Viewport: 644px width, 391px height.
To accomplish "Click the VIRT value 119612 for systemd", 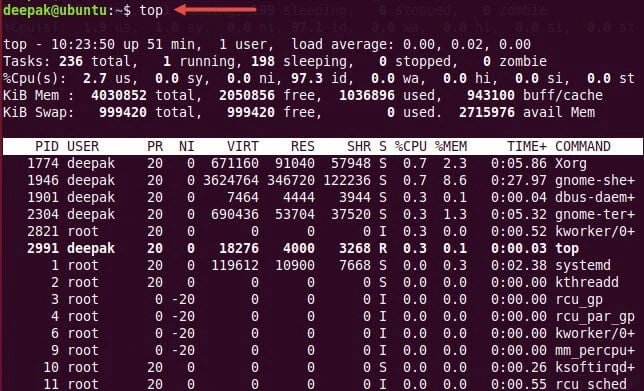I will pyautogui.click(x=235, y=265).
